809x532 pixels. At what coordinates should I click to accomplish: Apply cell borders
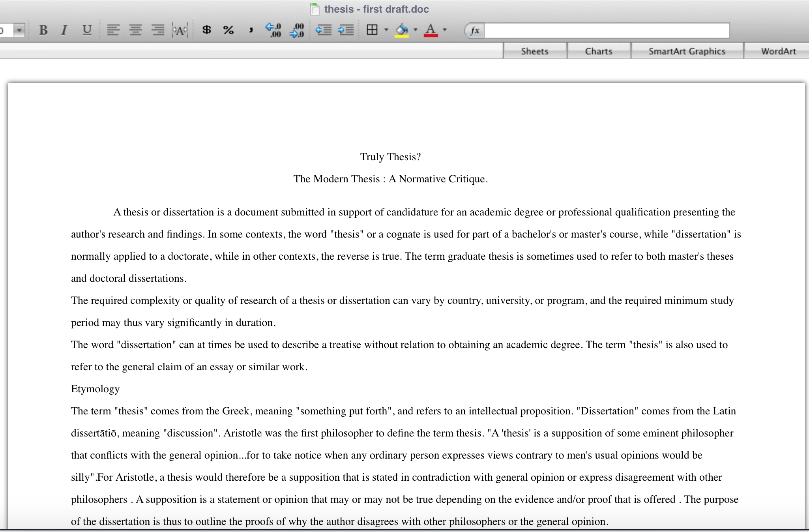[x=372, y=30]
